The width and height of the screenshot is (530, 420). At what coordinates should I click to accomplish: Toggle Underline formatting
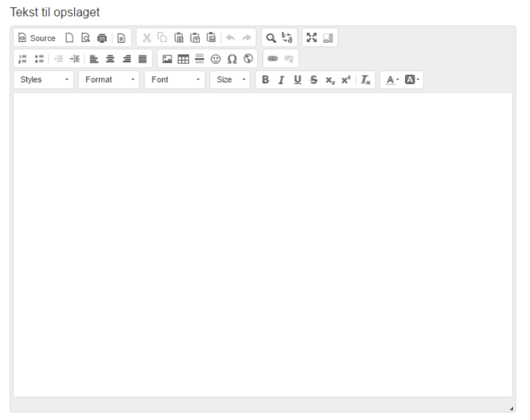[x=298, y=80]
